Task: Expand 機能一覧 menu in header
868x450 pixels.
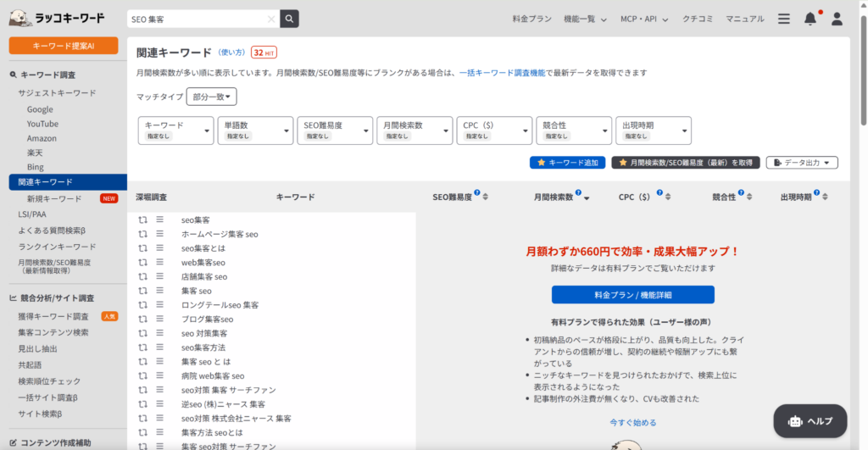Action: tap(585, 19)
